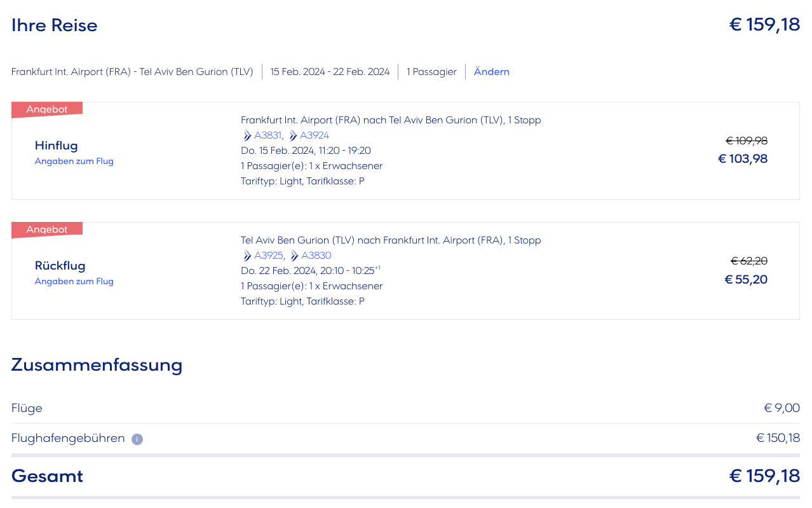Viewport: 812px width, 508px height.
Task: Select flight number A3925 link
Action: pos(269,256)
